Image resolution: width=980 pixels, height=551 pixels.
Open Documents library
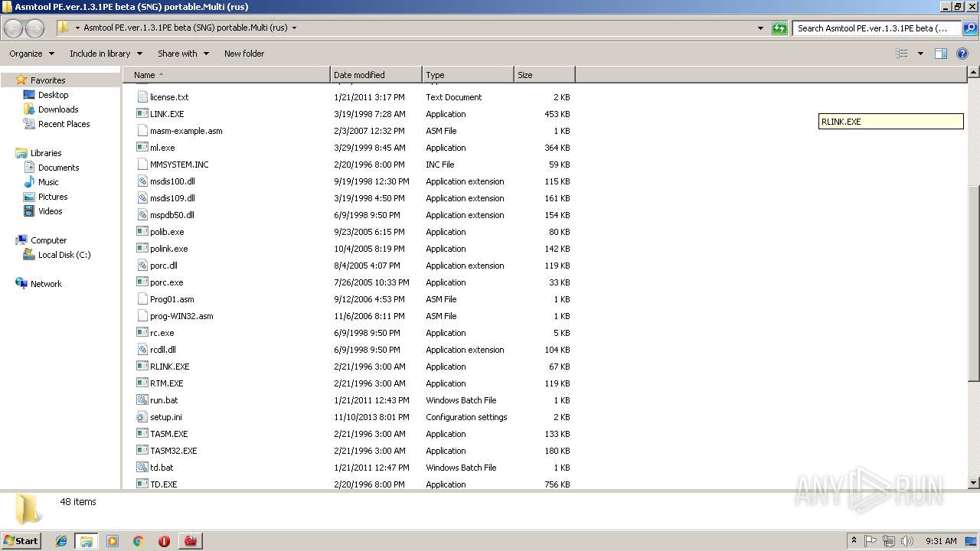pyautogui.click(x=58, y=168)
